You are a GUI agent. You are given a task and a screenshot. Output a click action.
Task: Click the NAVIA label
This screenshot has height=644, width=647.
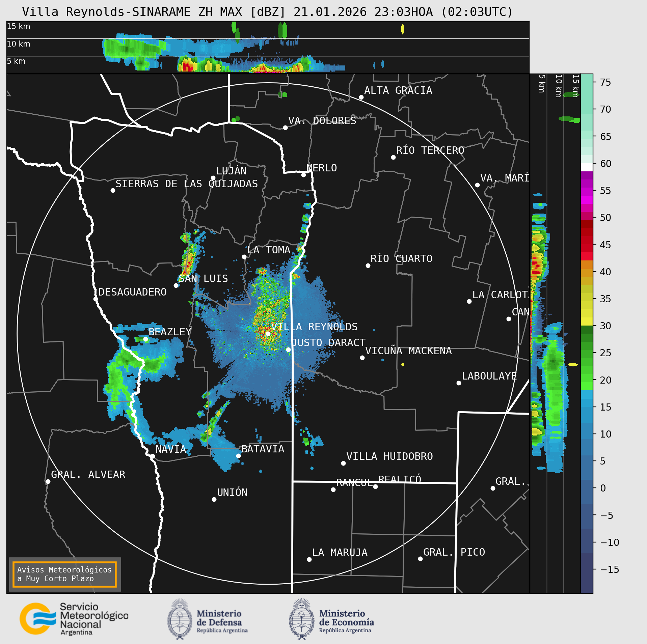point(171,449)
